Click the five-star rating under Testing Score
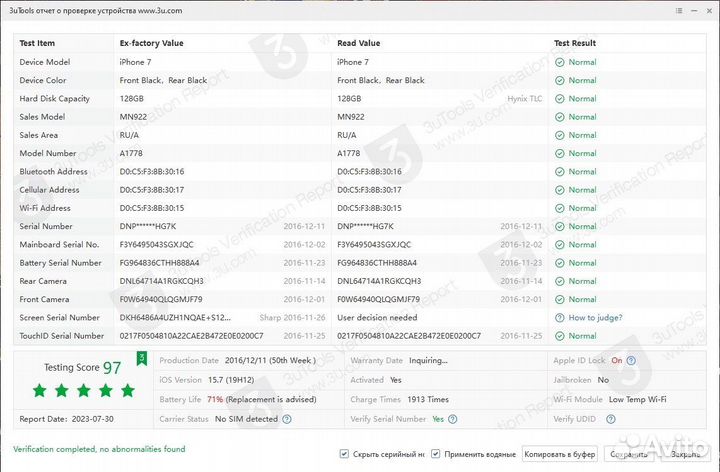This screenshot has height=472, width=720. [84, 391]
